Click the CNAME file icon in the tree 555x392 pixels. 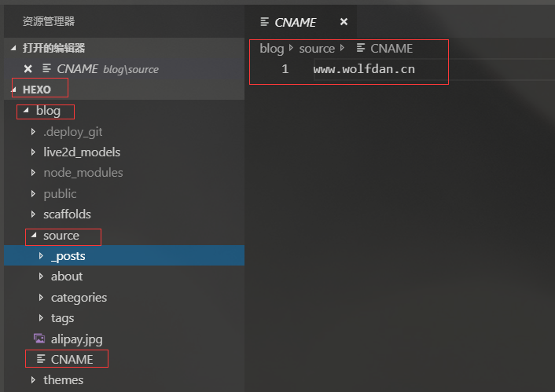coord(40,359)
